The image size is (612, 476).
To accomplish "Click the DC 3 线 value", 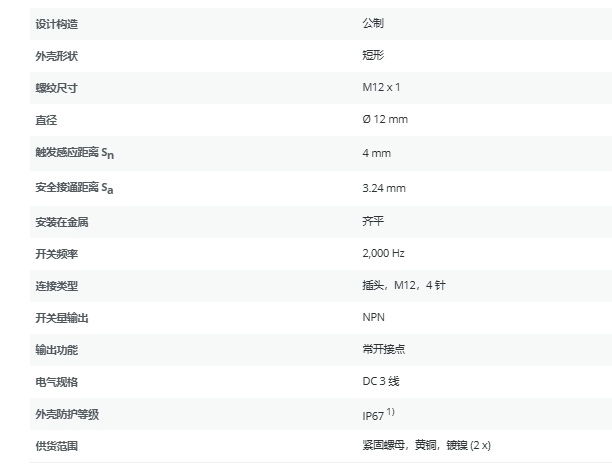I will (x=381, y=381).
